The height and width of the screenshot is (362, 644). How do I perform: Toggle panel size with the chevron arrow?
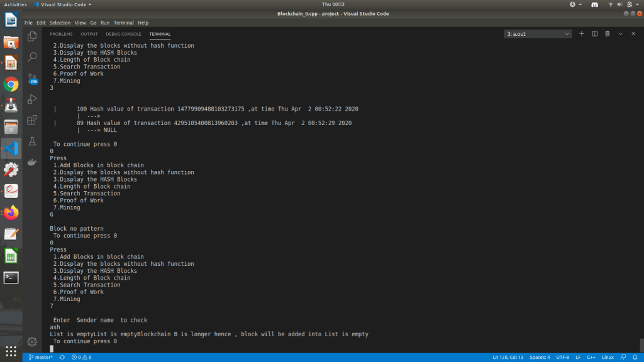[621, 34]
